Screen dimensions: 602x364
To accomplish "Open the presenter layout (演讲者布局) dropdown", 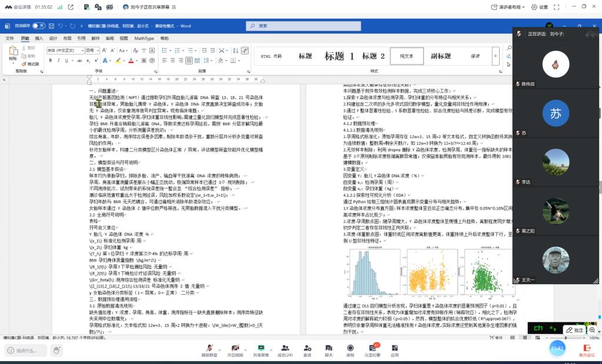I will (x=508, y=7).
